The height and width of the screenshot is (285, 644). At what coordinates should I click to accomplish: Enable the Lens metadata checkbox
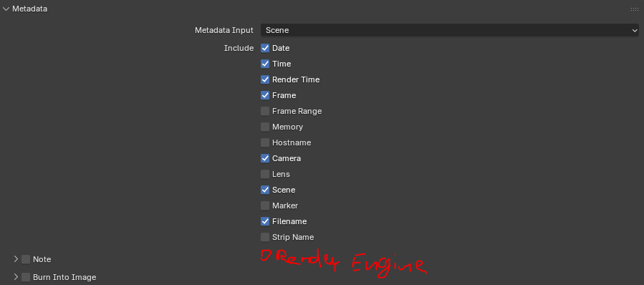pyautogui.click(x=265, y=174)
